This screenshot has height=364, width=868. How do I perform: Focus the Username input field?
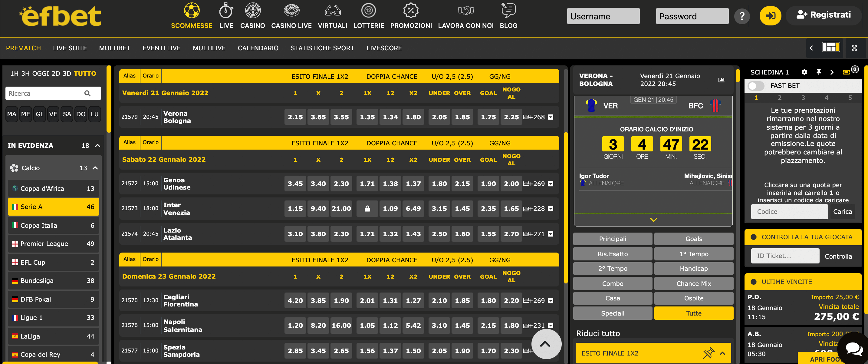click(603, 16)
